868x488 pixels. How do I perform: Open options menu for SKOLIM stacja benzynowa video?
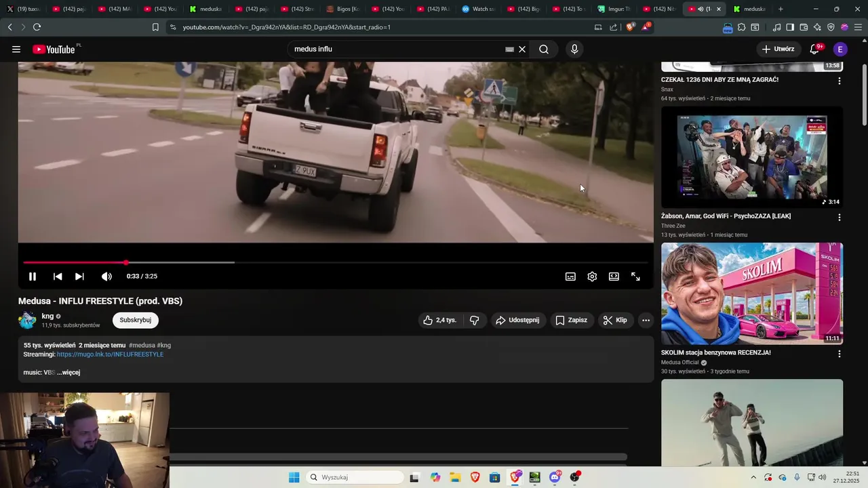pyautogui.click(x=840, y=354)
